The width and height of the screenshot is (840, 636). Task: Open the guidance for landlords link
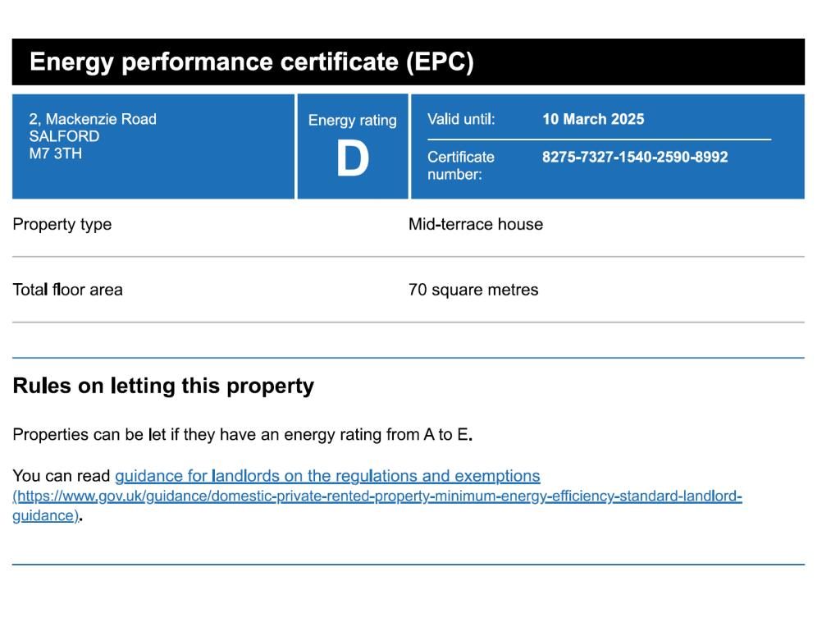coord(327,476)
